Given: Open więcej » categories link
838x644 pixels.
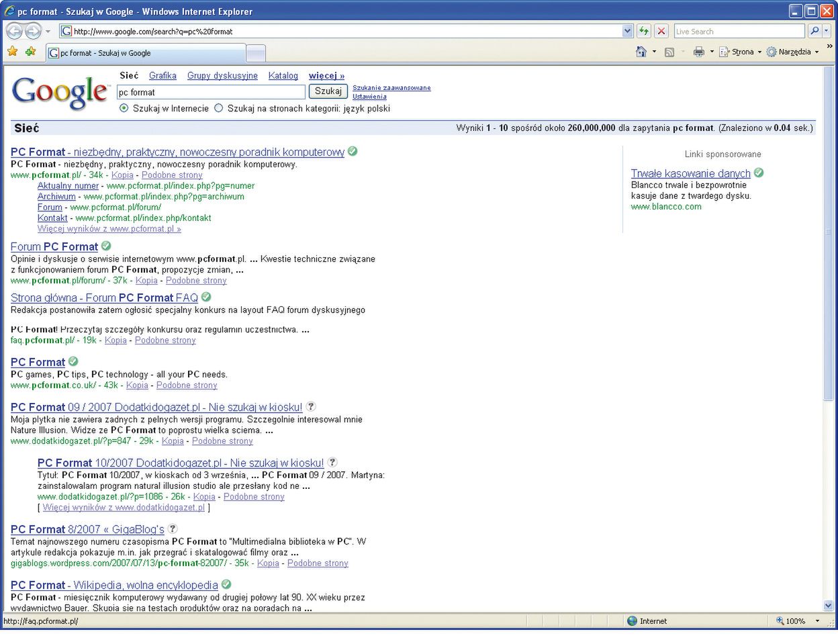Looking at the screenshot, I should point(326,76).
